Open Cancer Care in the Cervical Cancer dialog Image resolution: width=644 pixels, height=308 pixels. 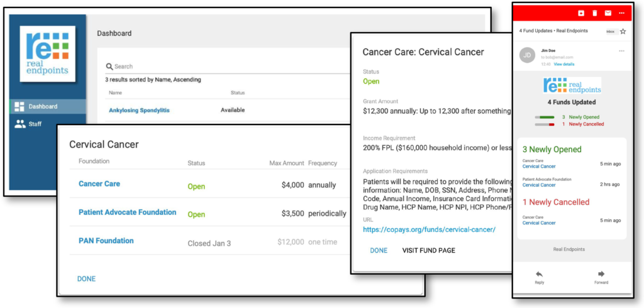click(x=99, y=184)
